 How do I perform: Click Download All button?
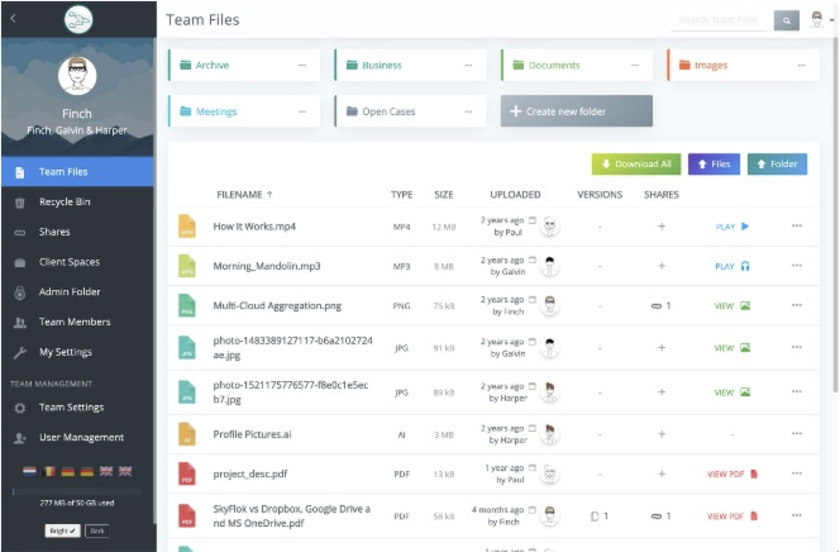(636, 164)
